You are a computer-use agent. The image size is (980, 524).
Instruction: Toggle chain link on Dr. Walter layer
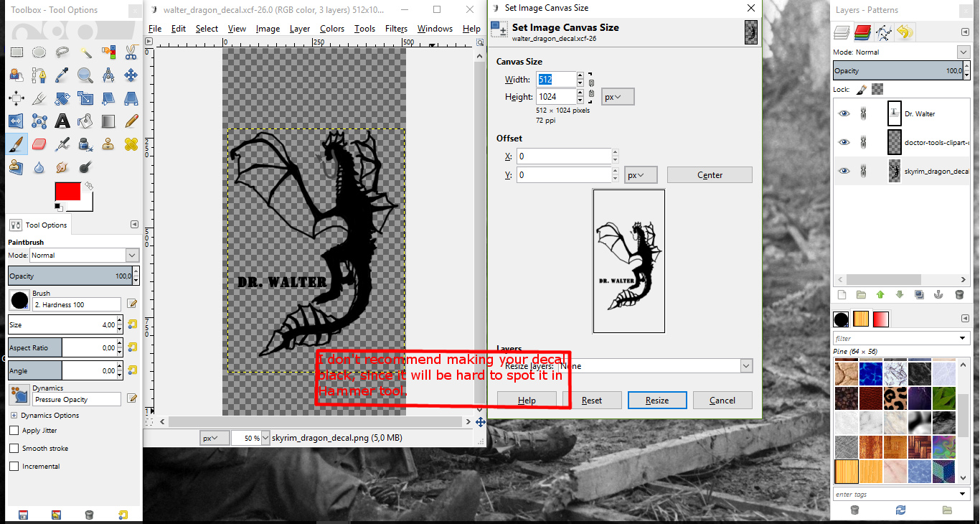(864, 113)
